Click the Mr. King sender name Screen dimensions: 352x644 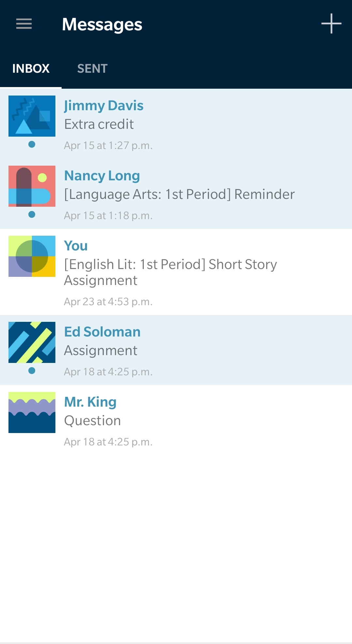point(90,402)
